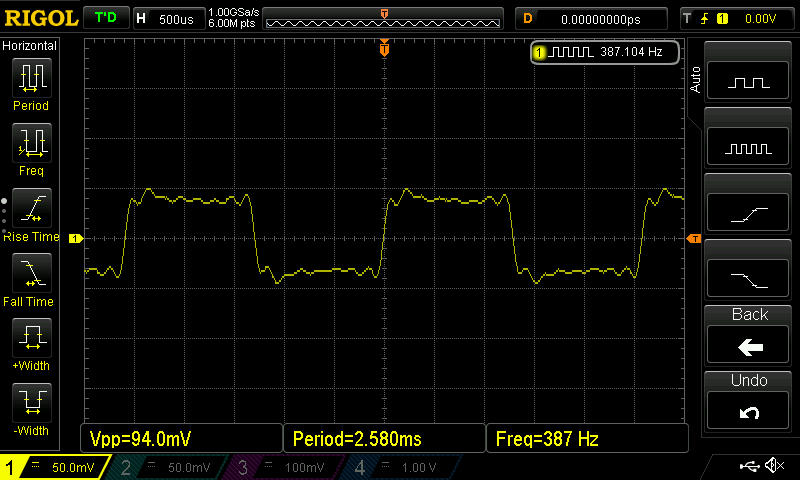Click the channel 1 ground level marker
The image size is (800, 480).
pyautogui.click(x=76, y=238)
